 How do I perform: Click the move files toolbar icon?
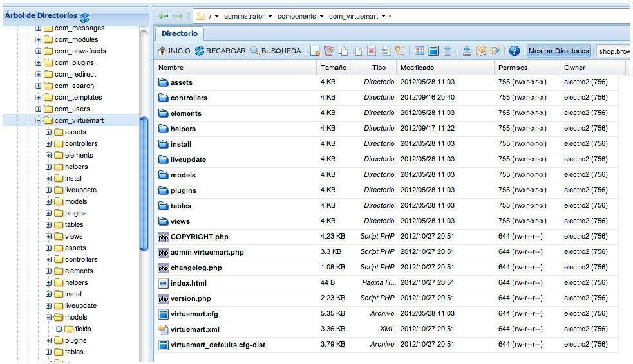click(x=357, y=51)
